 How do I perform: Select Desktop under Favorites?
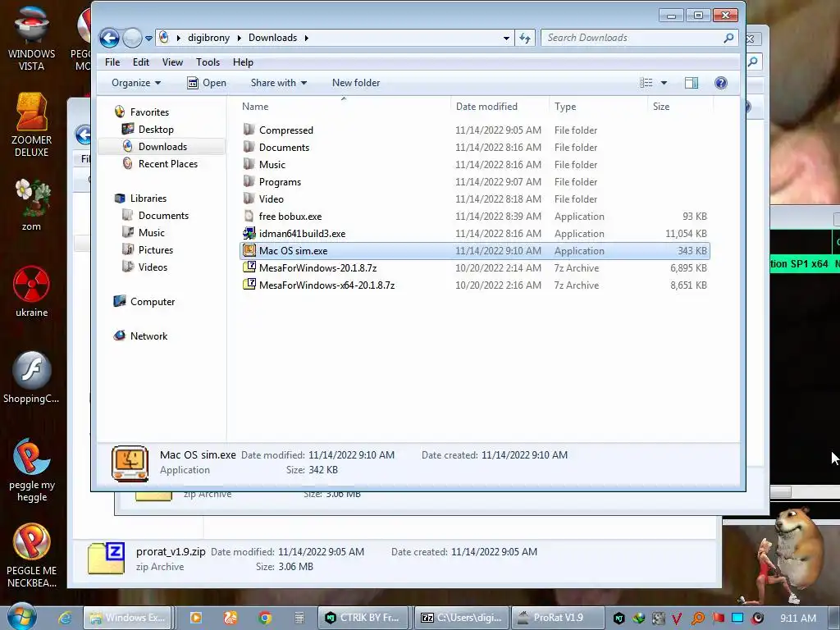156,129
